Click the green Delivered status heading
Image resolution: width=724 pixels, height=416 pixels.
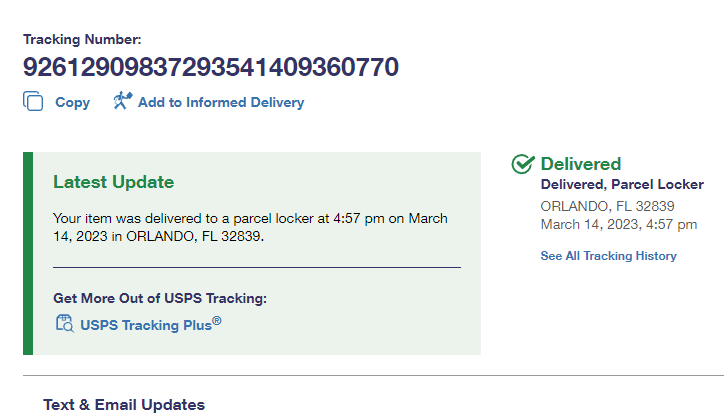pos(581,164)
